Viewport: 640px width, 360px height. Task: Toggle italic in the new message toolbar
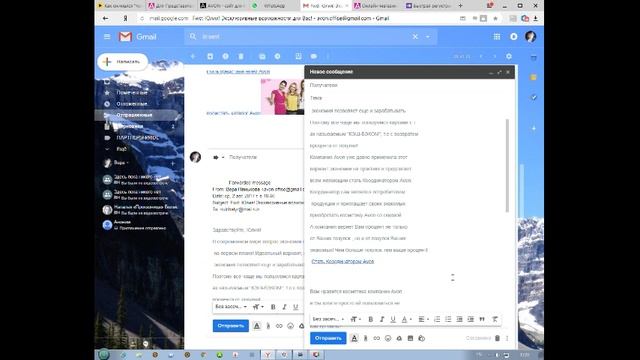point(382,319)
